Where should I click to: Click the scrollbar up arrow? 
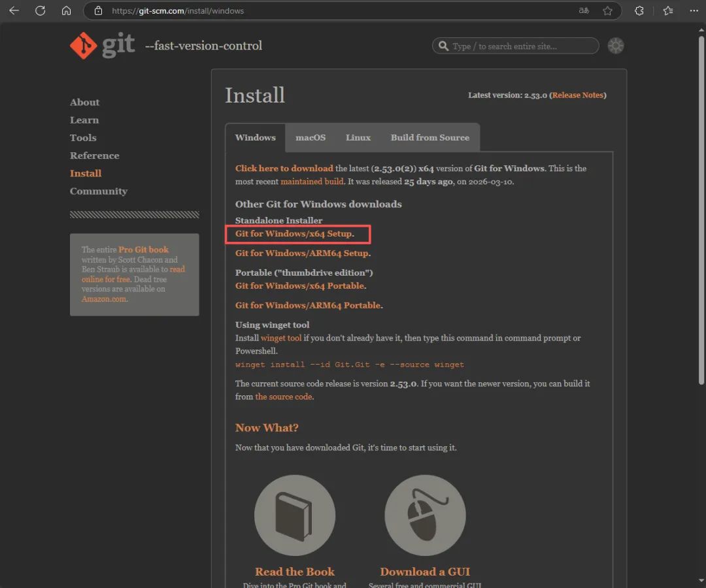tap(701, 30)
